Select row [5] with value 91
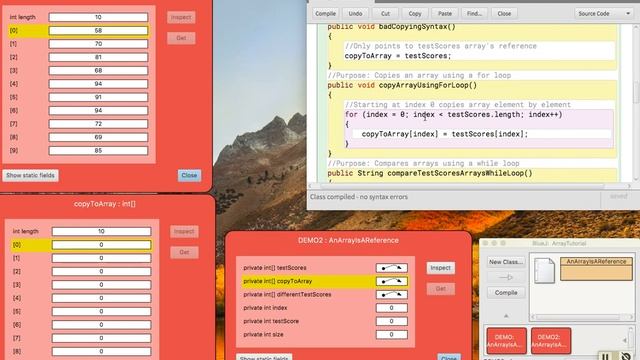The height and width of the screenshot is (360, 640). (x=78, y=97)
